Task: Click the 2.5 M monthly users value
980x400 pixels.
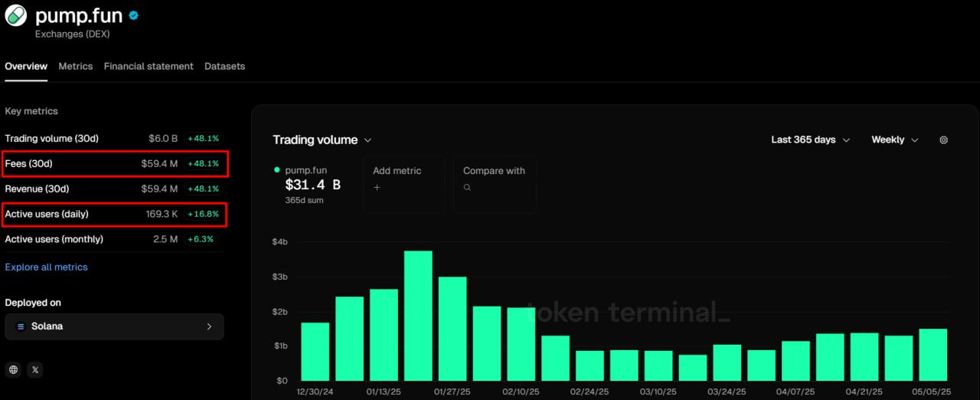Action: [165, 240]
